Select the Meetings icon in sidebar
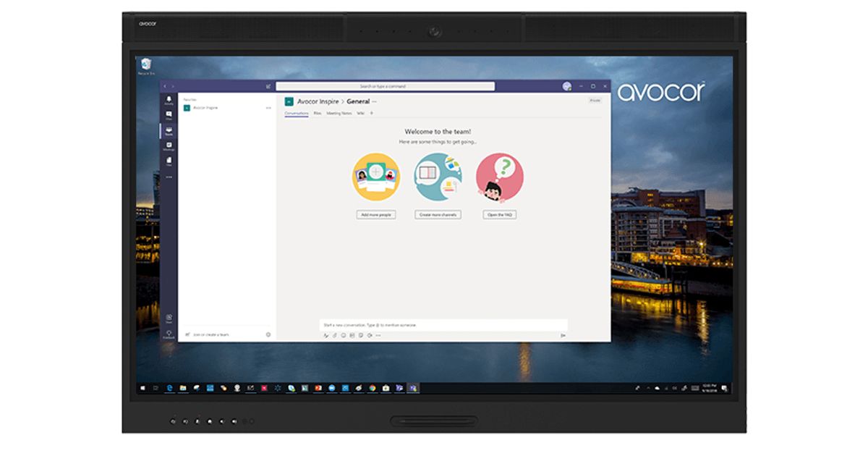Viewport: 868px width, 456px height. [x=169, y=146]
